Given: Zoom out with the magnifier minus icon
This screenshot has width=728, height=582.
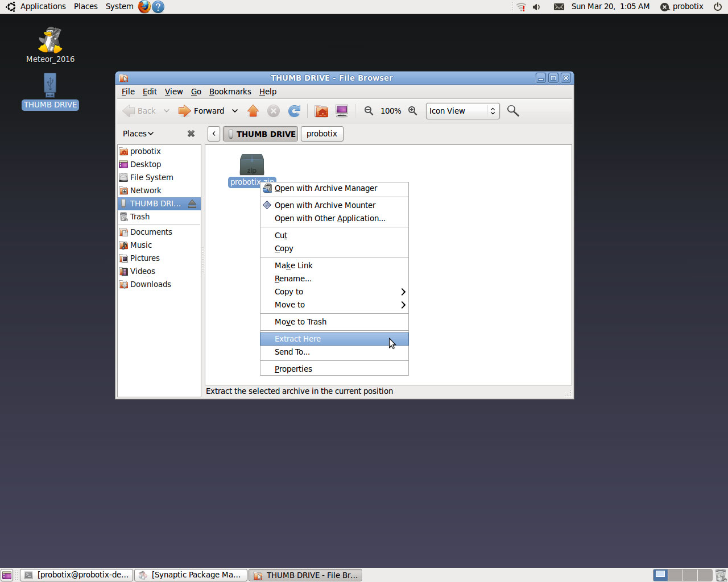Looking at the screenshot, I should coord(369,111).
